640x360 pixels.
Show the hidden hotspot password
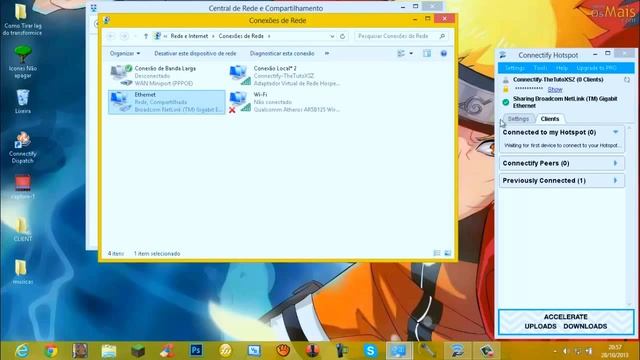pos(555,89)
